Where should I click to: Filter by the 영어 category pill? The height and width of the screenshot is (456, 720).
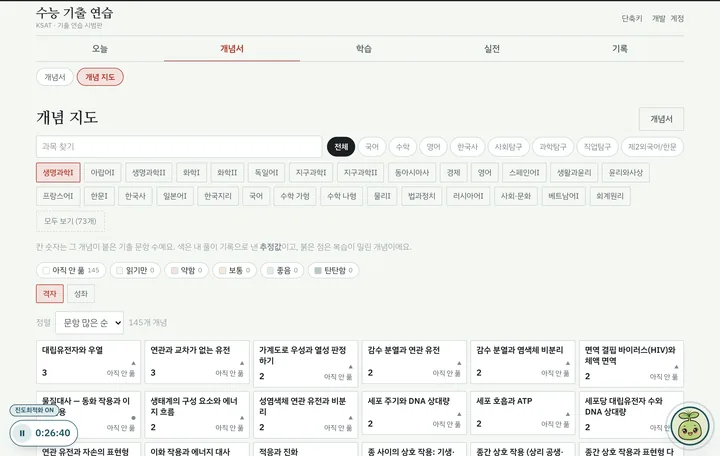pos(433,147)
